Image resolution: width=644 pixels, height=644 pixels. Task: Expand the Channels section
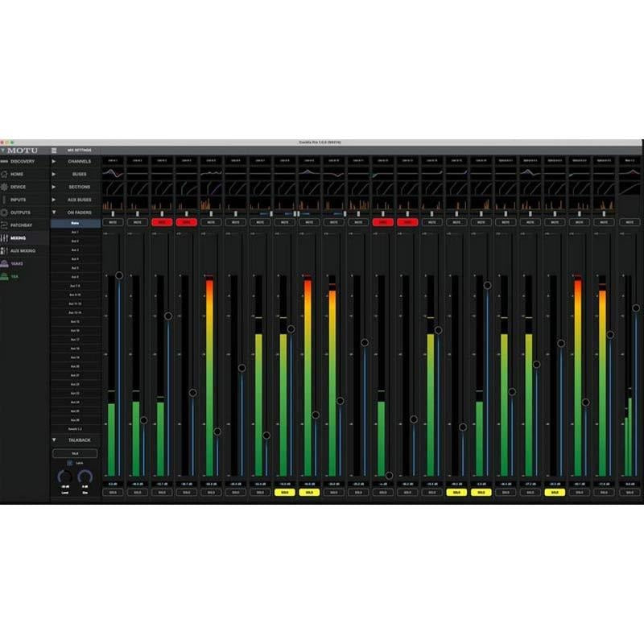[x=54, y=162]
